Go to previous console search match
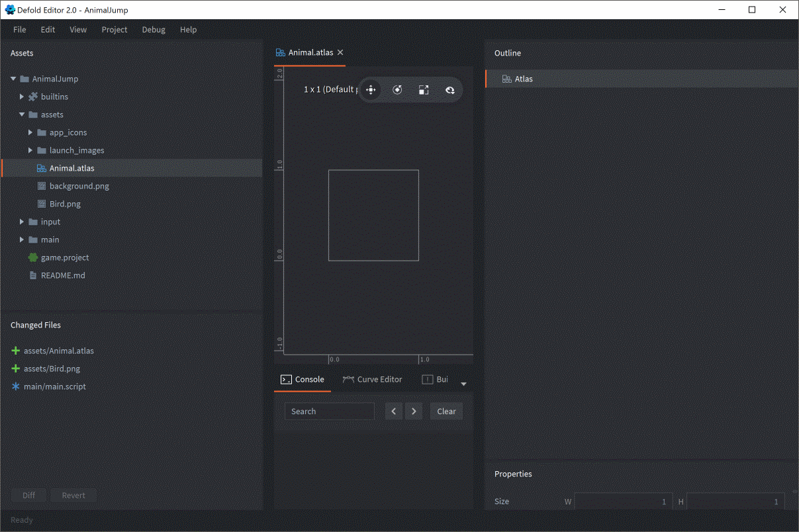This screenshot has height=532, width=799. (x=394, y=412)
